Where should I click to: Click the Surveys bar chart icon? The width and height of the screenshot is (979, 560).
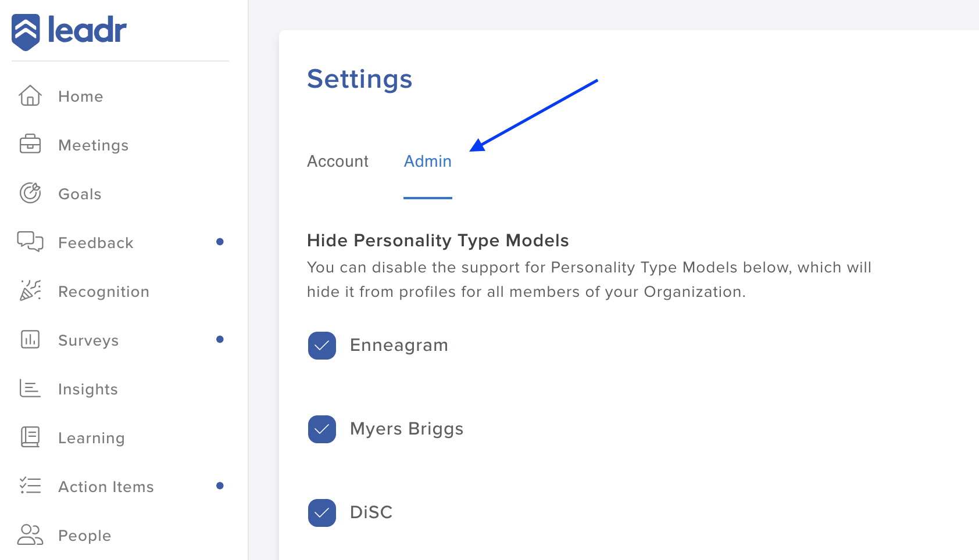click(30, 340)
